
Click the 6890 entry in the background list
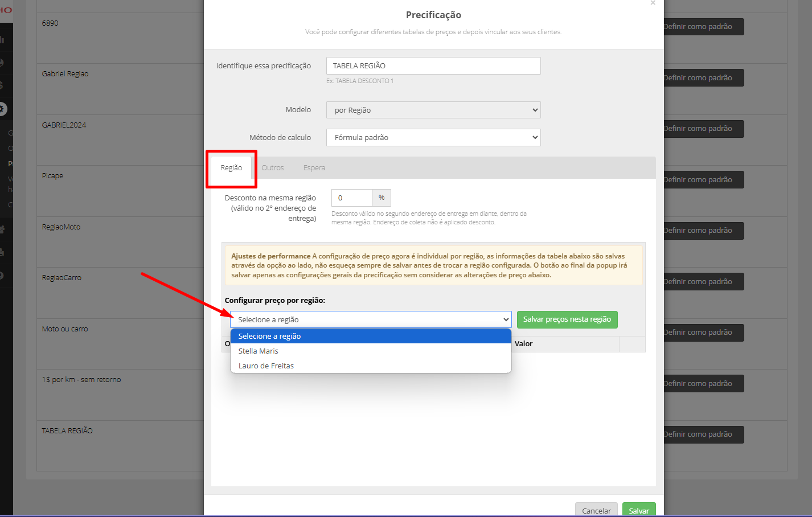50,23
